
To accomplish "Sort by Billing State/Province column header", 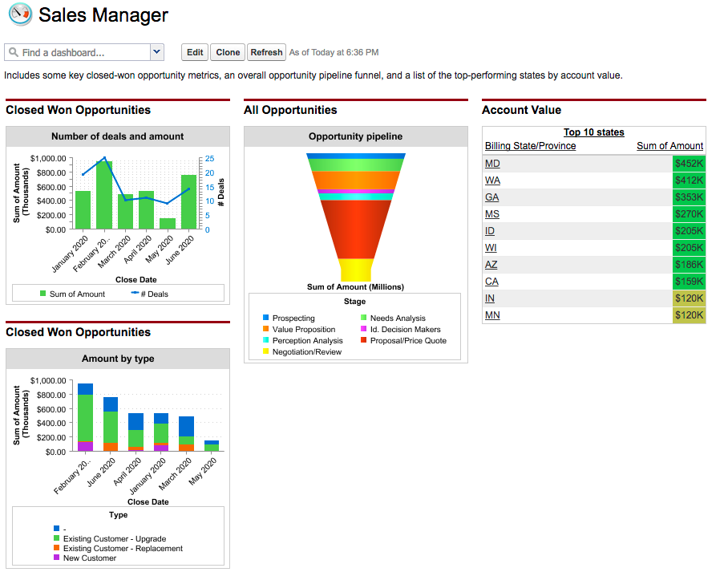I will (x=530, y=146).
